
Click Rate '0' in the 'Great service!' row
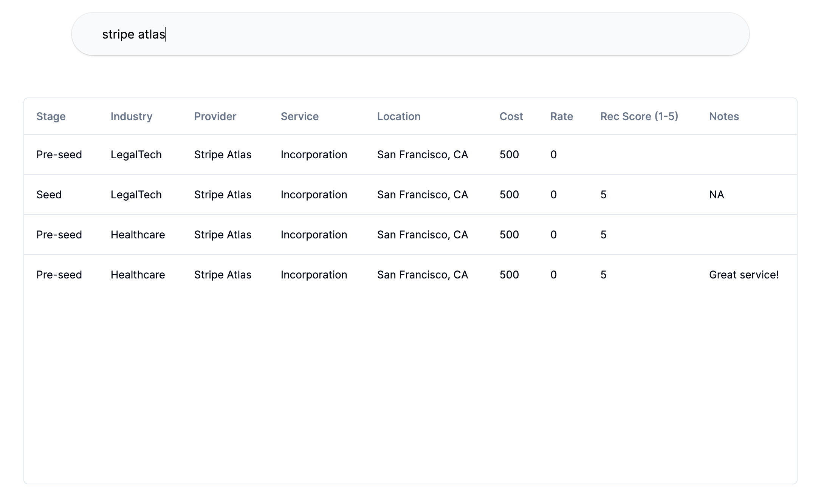point(553,275)
